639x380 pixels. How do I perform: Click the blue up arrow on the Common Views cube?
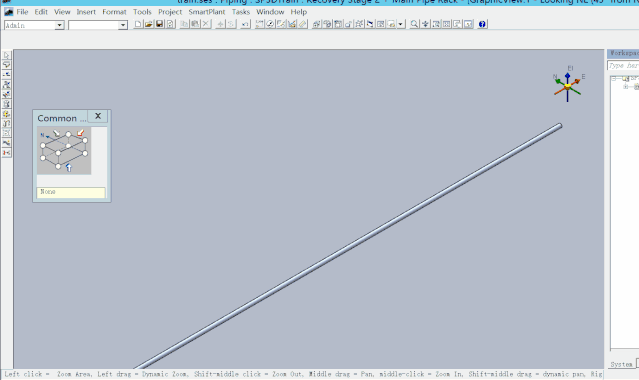coord(68,167)
